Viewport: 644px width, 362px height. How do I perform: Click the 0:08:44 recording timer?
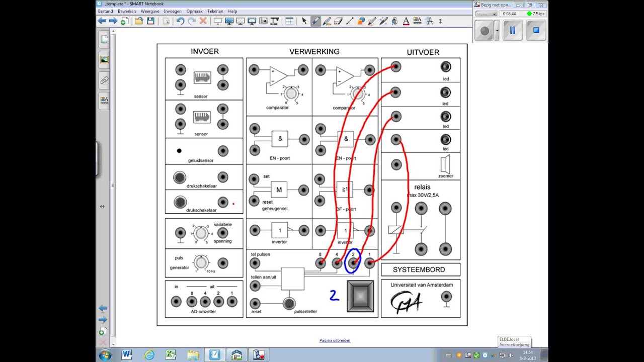tap(510, 14)
